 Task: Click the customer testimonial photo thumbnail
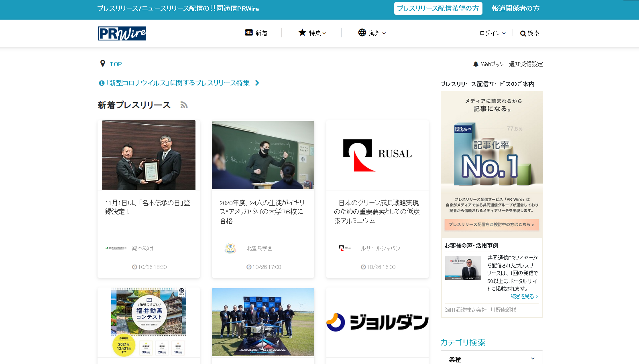point(463,268)
